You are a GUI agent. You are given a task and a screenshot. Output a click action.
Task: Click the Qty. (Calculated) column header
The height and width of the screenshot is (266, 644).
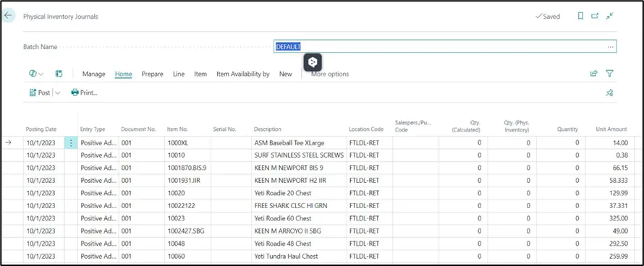[466, 126]
